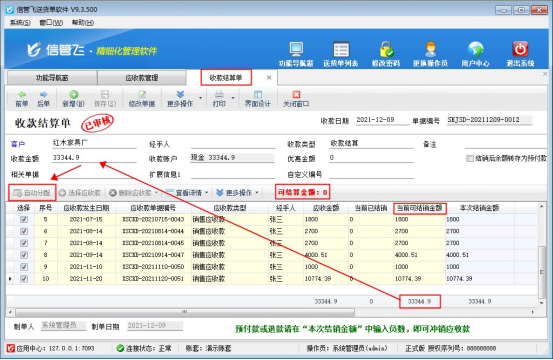
Task: Click the horizontal scrollbar right arrow
Action: 533,312
